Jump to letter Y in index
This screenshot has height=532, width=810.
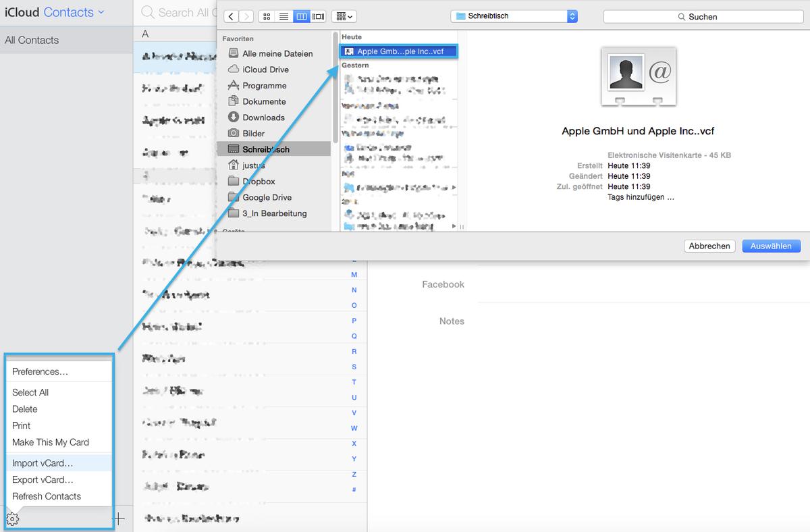[354, 459]
